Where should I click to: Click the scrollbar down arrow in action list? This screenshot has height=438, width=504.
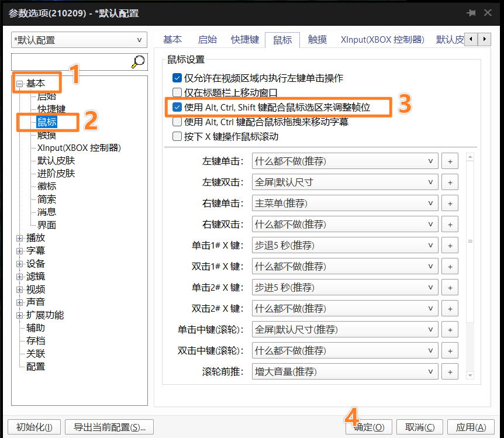coord(470,375)
